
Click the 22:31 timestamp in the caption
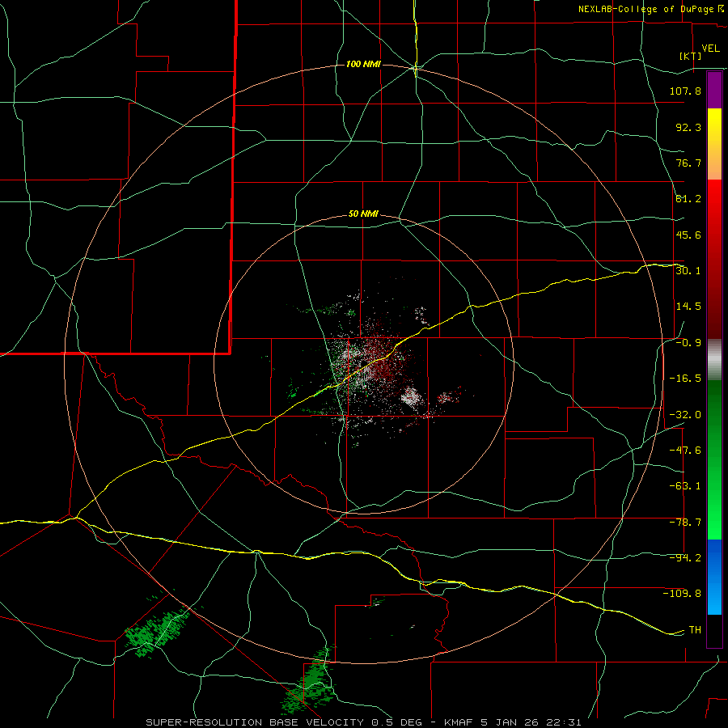coord(565,722)
